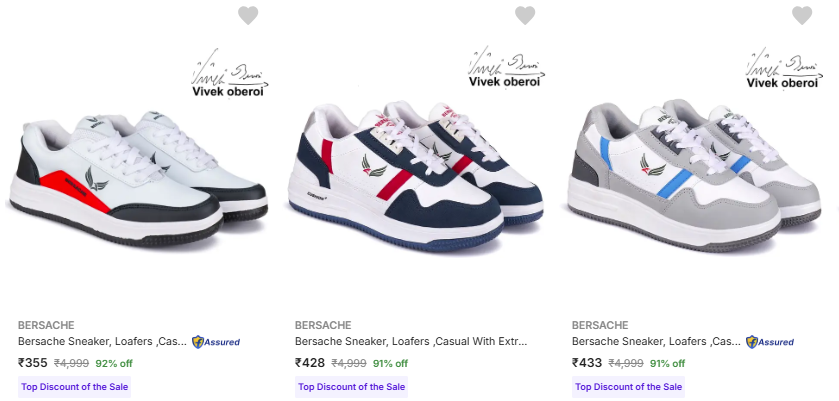Click the 92% off discount label
Image resolution: width=839 pixels, height=401 pixels.
(x=114, y=363)
